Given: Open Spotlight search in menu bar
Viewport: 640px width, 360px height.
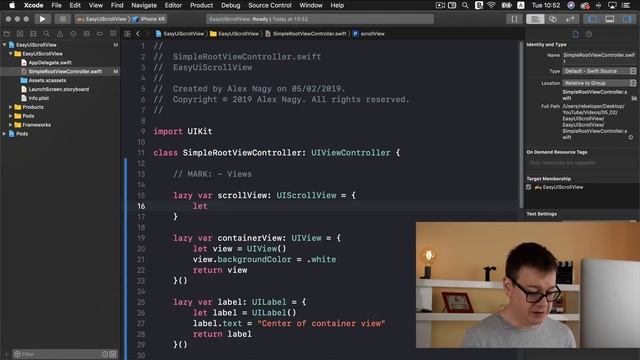Looking at the screenshot, I should (465, 5).
